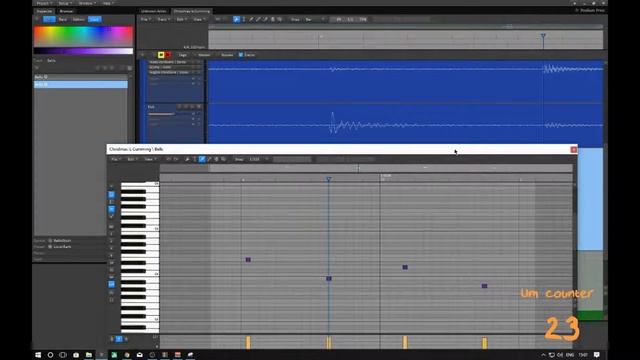The width and height of the screenshot is (640, 360).
Task: Select the note on the playhead line
Action: click(x=329, y=278)
